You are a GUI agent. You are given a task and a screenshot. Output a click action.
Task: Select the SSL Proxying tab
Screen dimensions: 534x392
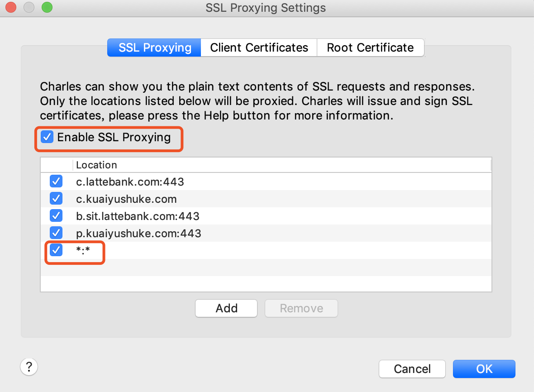(155, 48)
